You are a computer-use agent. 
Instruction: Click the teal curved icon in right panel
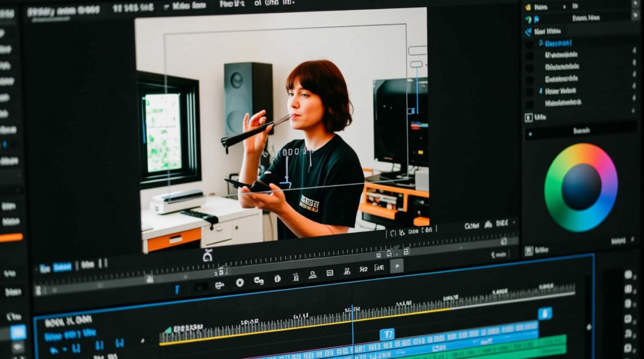529,20
